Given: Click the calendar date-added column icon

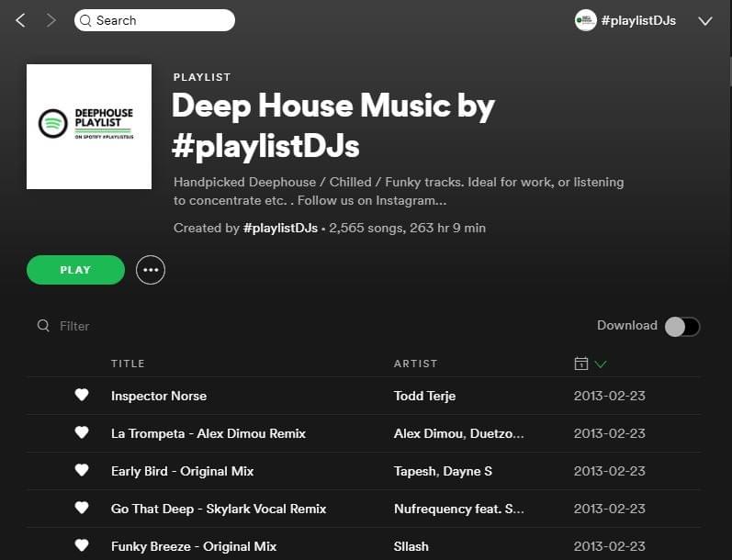Looking at the screenshot, I should coord(580,364).
